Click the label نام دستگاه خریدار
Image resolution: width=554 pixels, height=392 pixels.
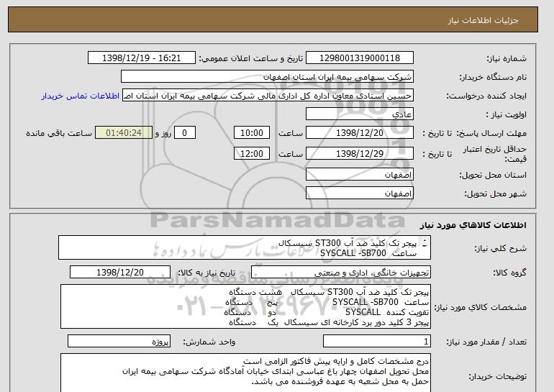point(493,77)
